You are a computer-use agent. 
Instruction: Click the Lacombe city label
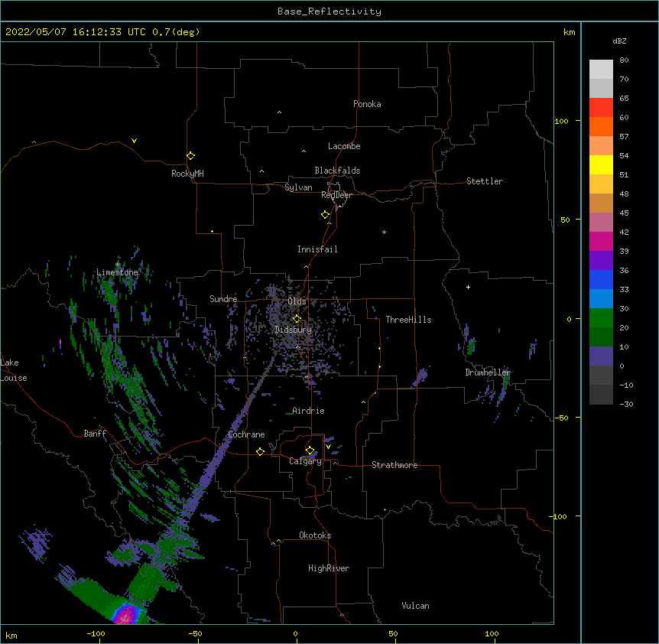pos(344,146)
